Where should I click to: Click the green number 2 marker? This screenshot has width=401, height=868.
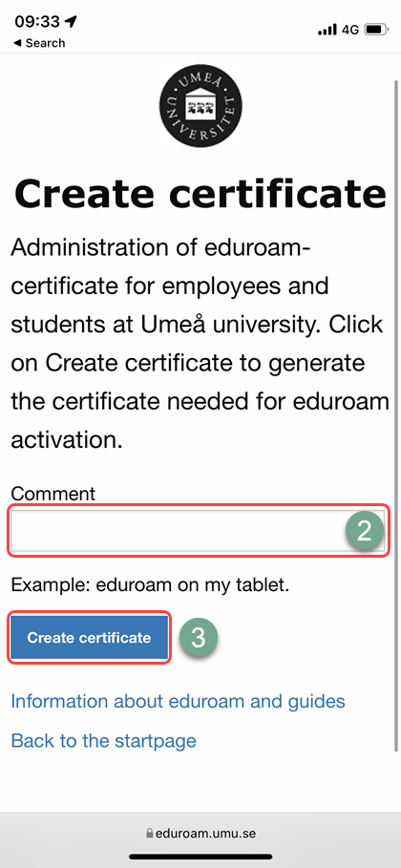click(x=364, y=532)
